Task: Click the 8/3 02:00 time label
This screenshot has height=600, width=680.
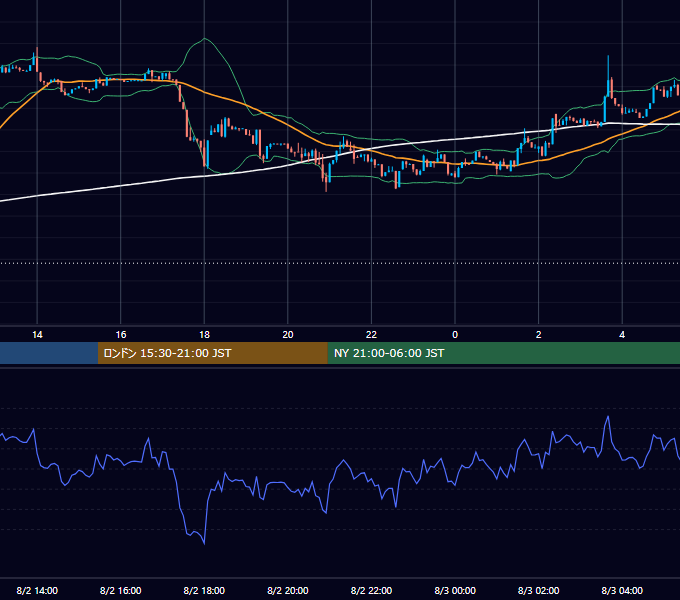Action: (539, 590)
